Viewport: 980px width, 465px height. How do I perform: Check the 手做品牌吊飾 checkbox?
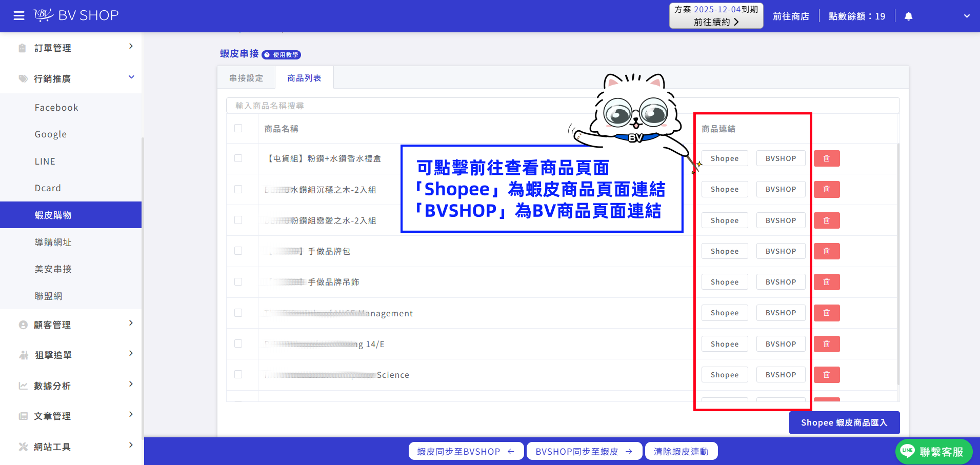[x=238, y=281]
